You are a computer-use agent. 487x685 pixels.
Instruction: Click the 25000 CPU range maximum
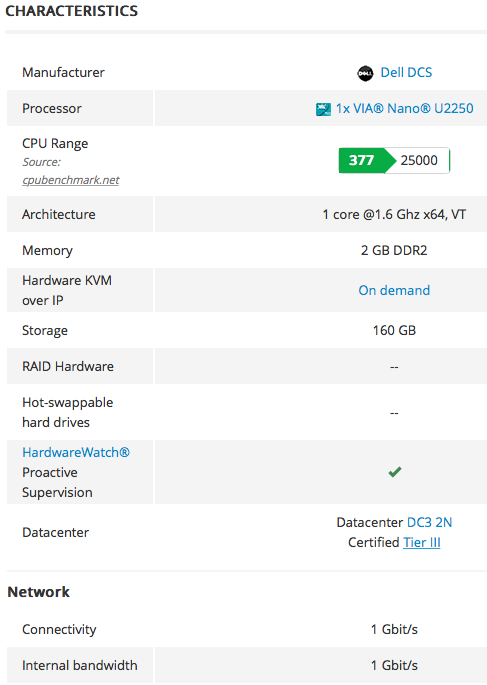(x=419, y=160)
